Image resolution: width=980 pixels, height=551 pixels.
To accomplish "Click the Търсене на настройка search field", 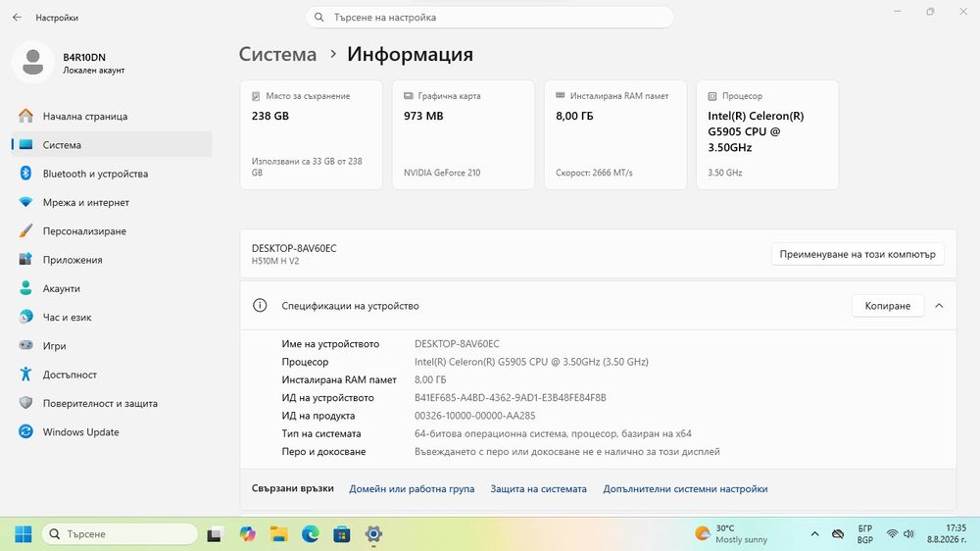I will click(x=489, y=18).
